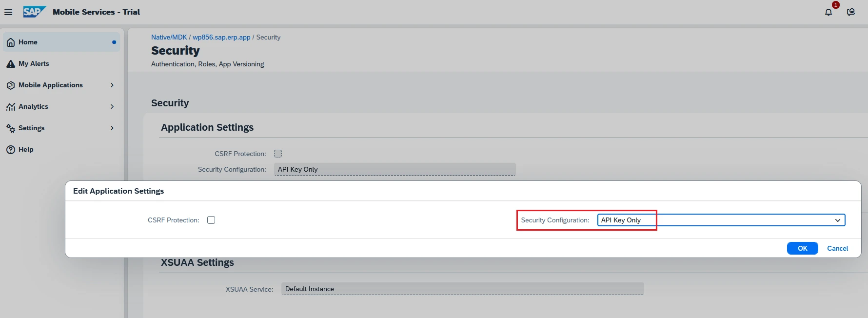Screen dimensions: 868x318
Task: Open the notifications bell
Action: (x=829, y=12)
